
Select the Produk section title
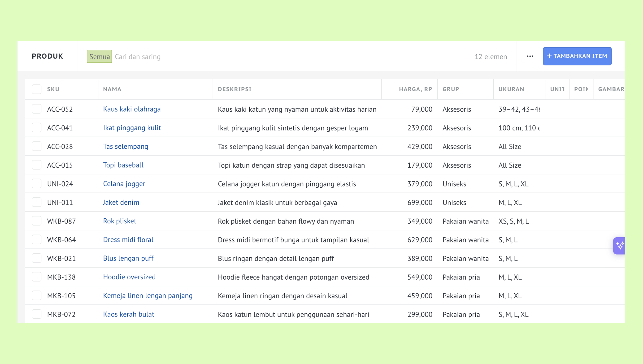[48, 56]
